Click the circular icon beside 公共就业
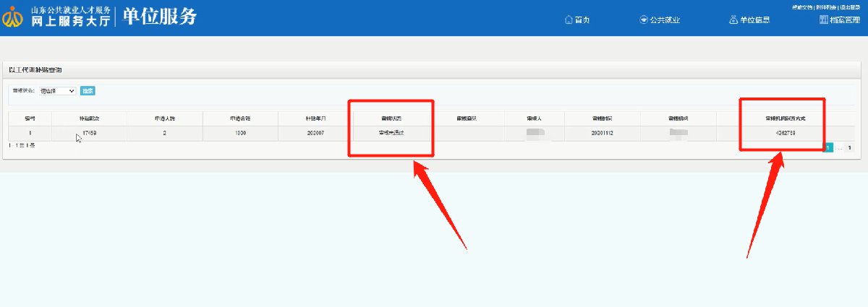The image size is (868, 307). (x=644, y=20)
